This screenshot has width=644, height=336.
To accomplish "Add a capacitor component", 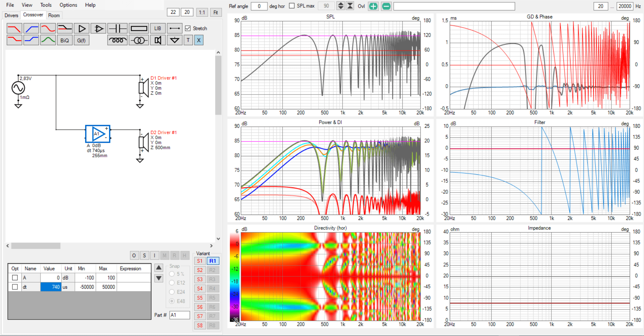I will pyautogui.click(x=117, y=29).
